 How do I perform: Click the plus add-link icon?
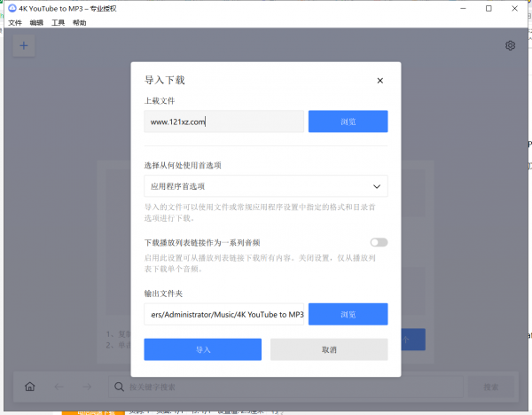pyautogui.click(x=24, y=45)
